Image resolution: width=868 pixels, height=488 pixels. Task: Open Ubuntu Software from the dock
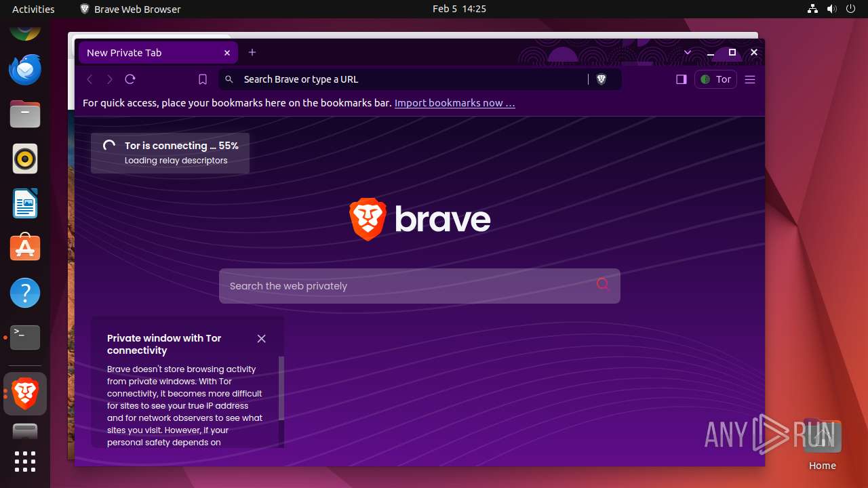coord(25,248)
